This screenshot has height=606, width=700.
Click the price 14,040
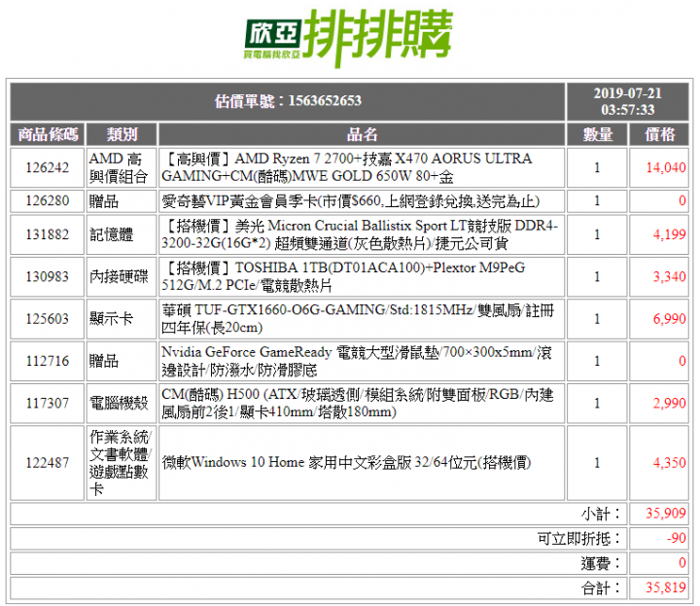click(666, 168)
